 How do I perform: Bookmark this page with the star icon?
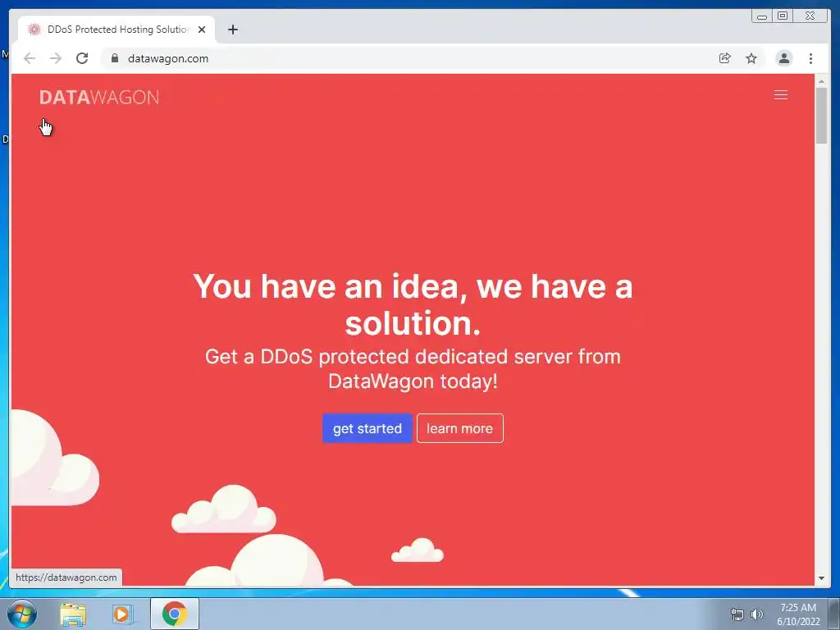point(751,58)
